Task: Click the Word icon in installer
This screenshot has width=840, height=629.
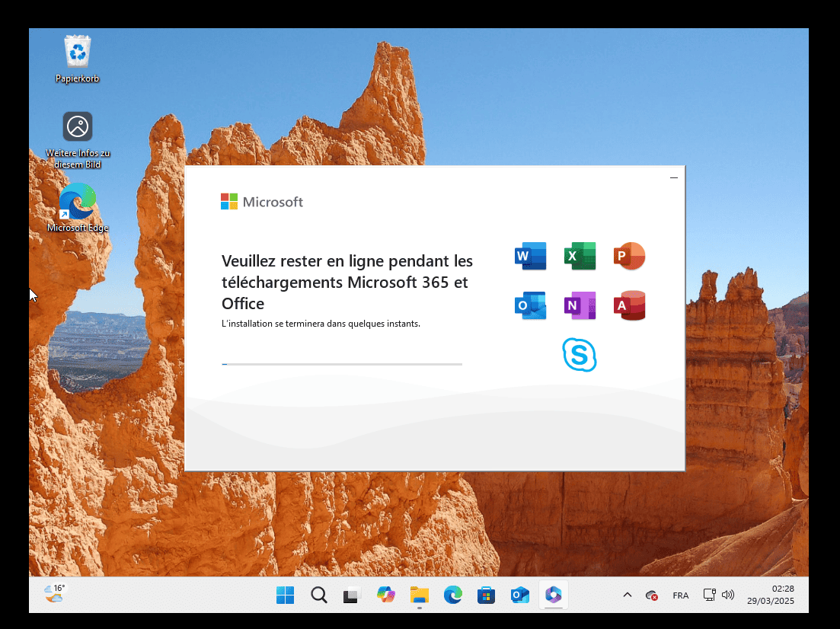Action: click(x=531, y=256)
